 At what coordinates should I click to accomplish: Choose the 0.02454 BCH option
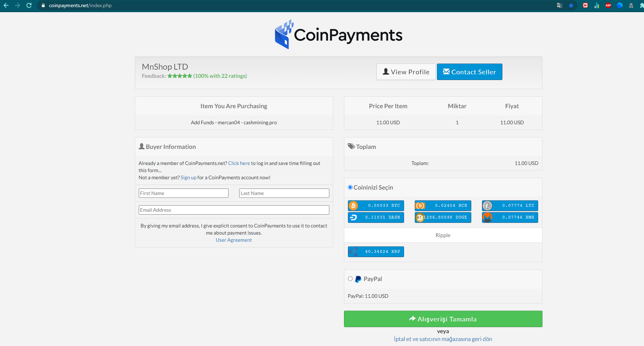coord(443,206)
